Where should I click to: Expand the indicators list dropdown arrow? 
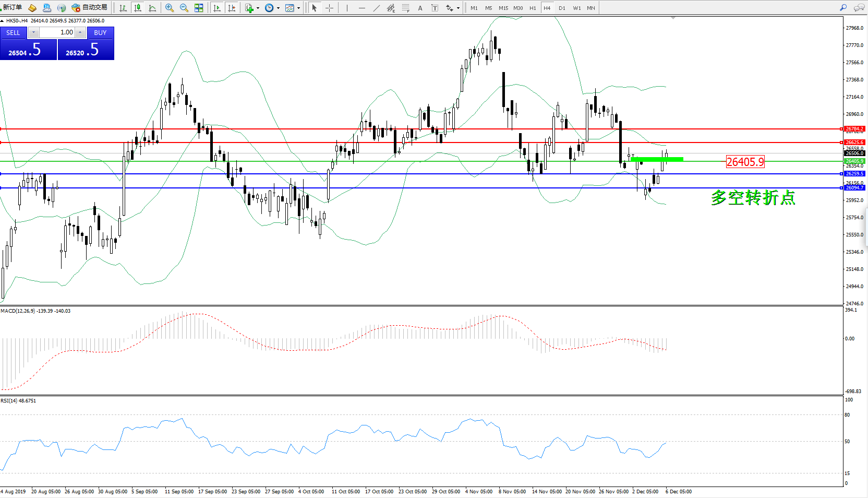click(258, 8)
